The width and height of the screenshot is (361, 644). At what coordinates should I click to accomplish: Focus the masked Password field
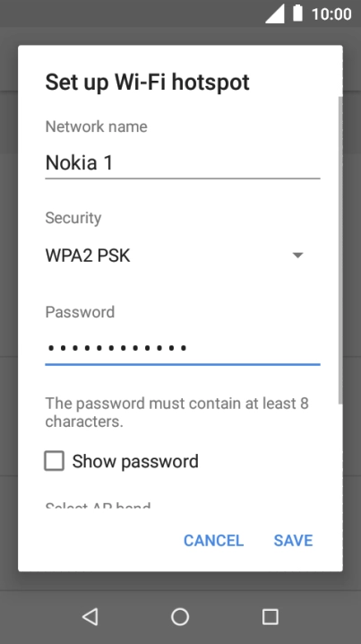(x=183, y=348)
